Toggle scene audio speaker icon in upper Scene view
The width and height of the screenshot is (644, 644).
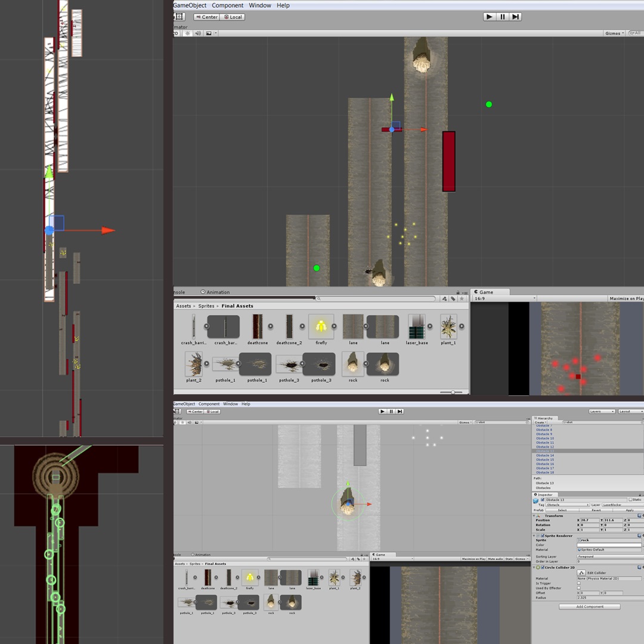tap(199, 33)
